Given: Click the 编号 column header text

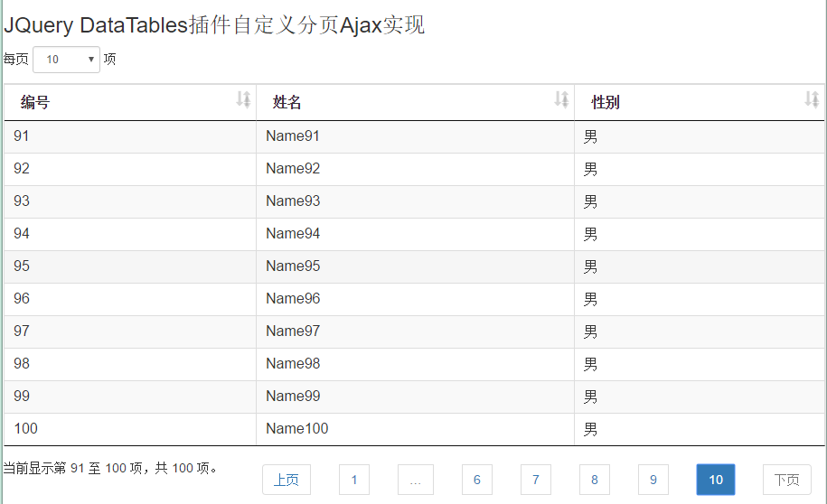Looking at the screenshot, I should point(35,103).
